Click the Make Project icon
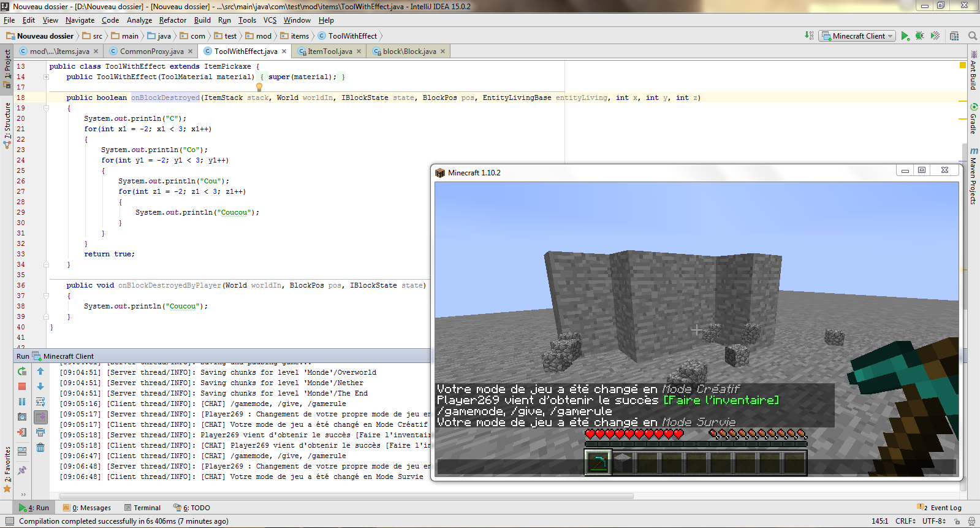This screenshot has height=528, width=980. [810, 36]
